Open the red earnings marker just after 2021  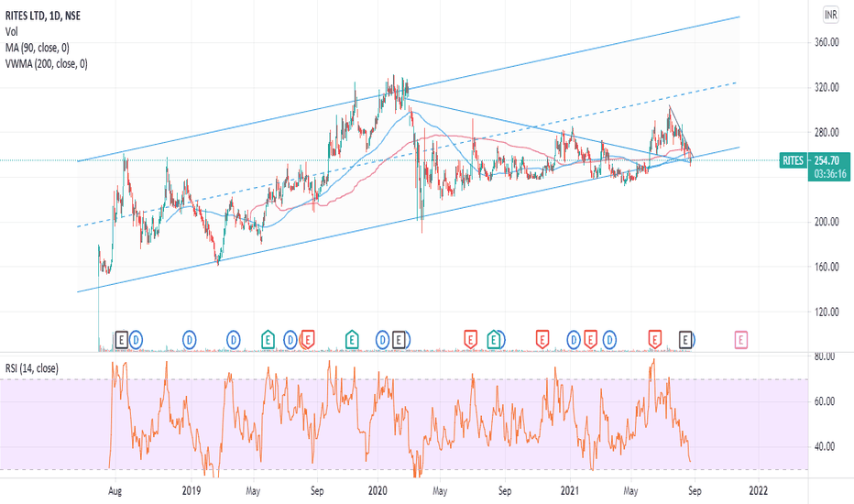(590, 341)
